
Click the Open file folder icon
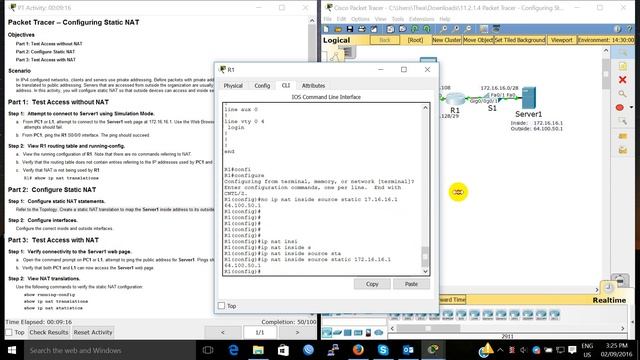point(338,29)
